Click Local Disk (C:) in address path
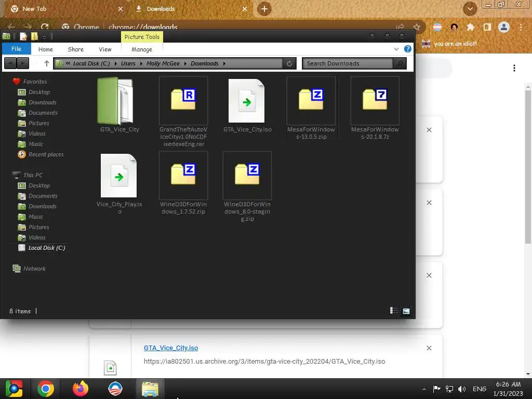Viewport: 532px width, 399px height. [x=91, y=63]
